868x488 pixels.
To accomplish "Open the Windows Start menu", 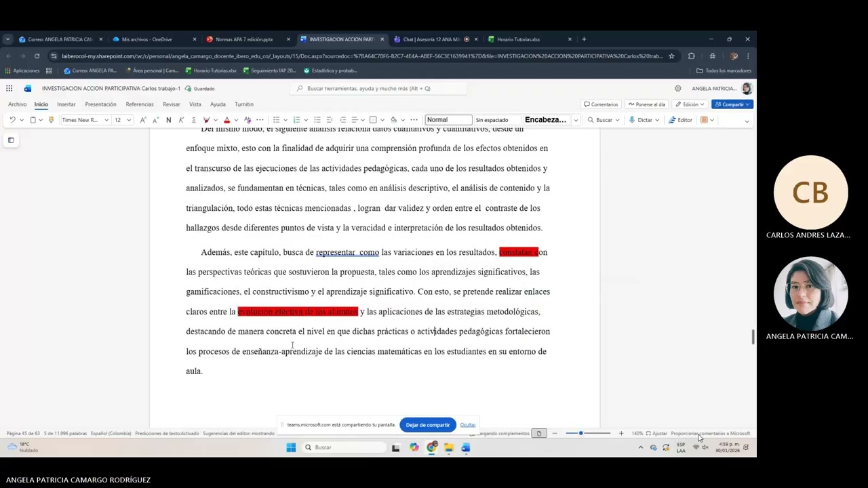I will pos(291,447).
